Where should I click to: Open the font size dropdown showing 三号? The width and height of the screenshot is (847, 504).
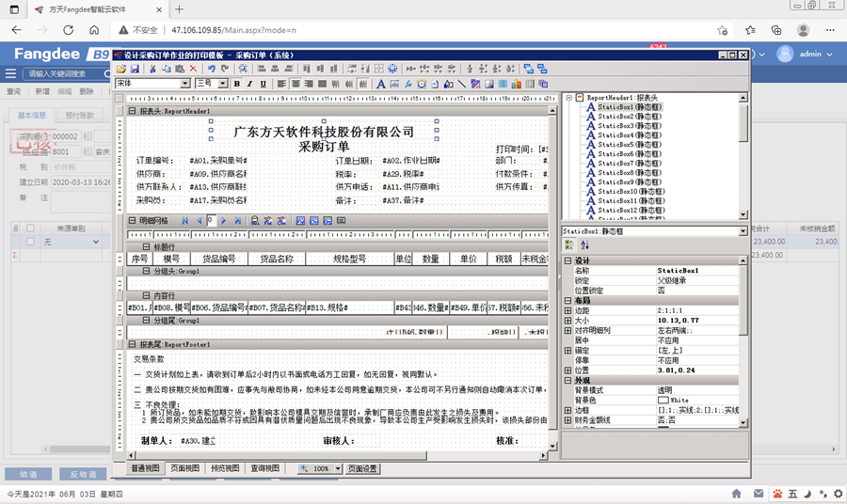coord(222,84)
